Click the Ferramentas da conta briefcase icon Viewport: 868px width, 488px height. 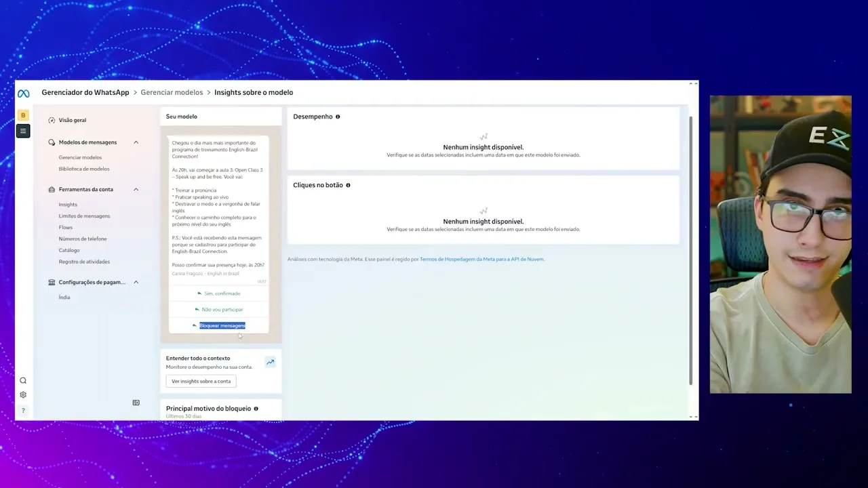tap(52, 189)
